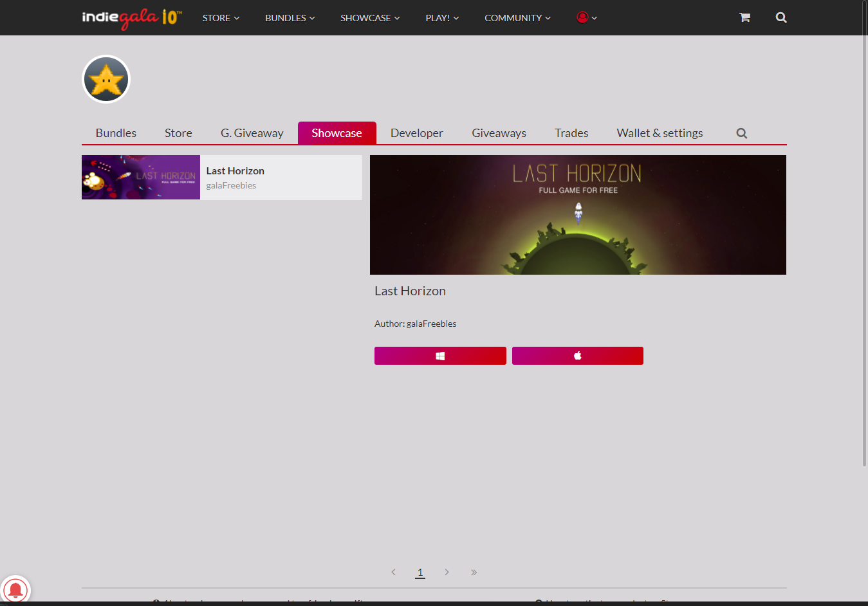Image resolution: width=868 pixels, height=606 pixels.
Task: Click the Last Horizon list thumbnail
Action: tap(141, 177)
